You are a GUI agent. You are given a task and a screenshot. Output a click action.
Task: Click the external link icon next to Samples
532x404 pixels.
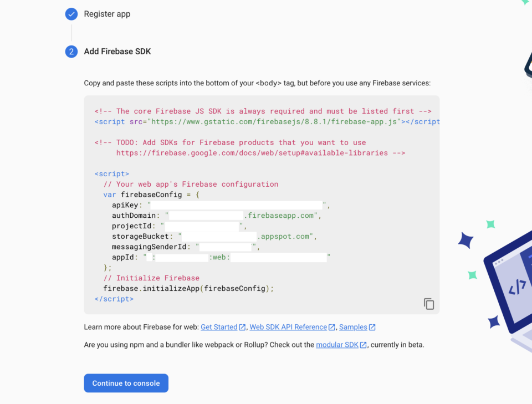pos(371,327)
